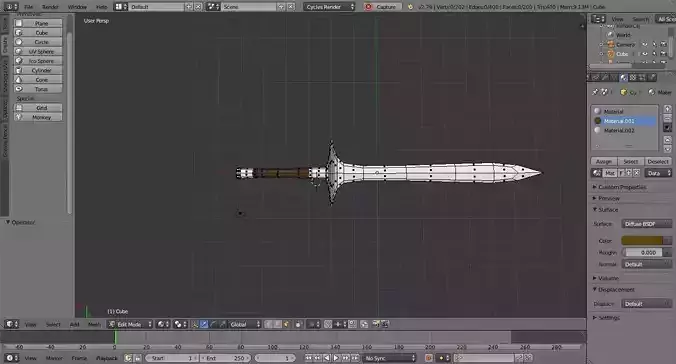This screenshot has height=364, width=676.
Task: Jump to the first frame
Action: (x=308, y=358)
